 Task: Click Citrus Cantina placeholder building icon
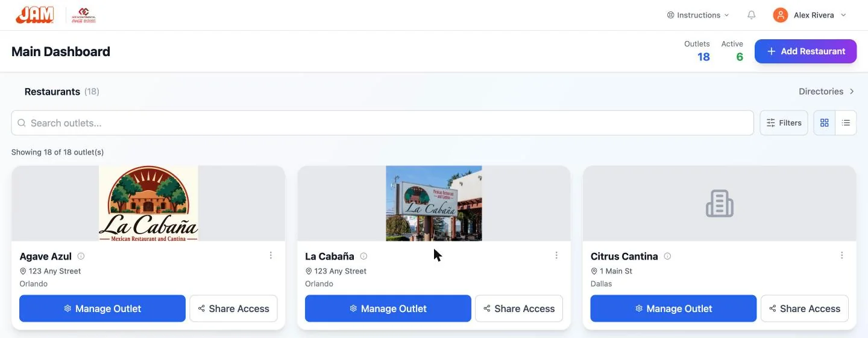(x=720, y=203)
